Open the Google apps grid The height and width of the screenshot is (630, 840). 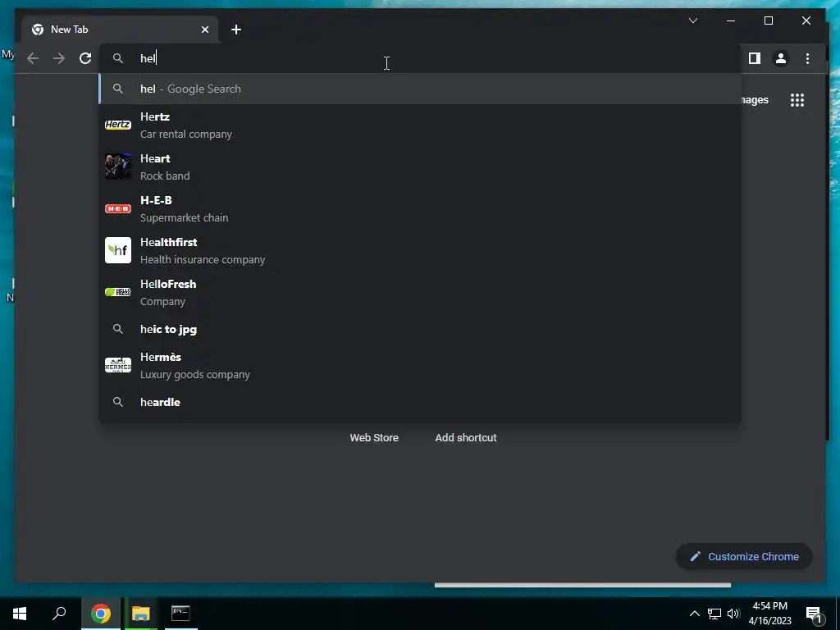(797, 100)
